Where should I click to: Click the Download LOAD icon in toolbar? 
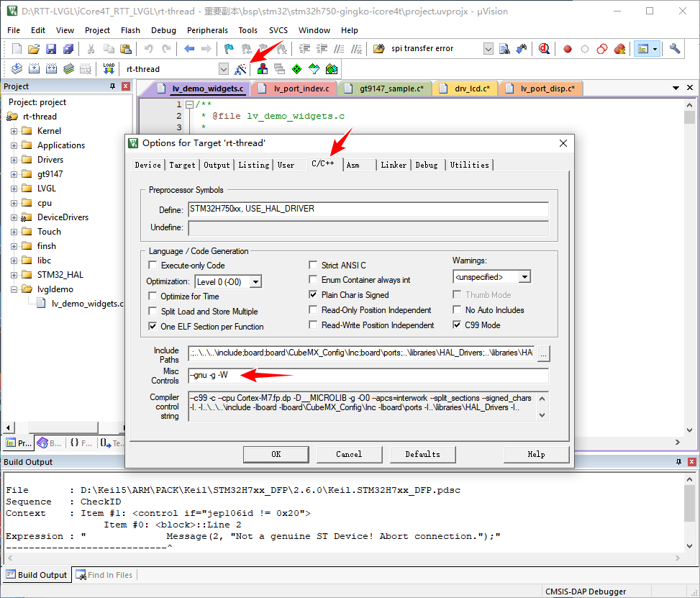click(x=109, y=69)
